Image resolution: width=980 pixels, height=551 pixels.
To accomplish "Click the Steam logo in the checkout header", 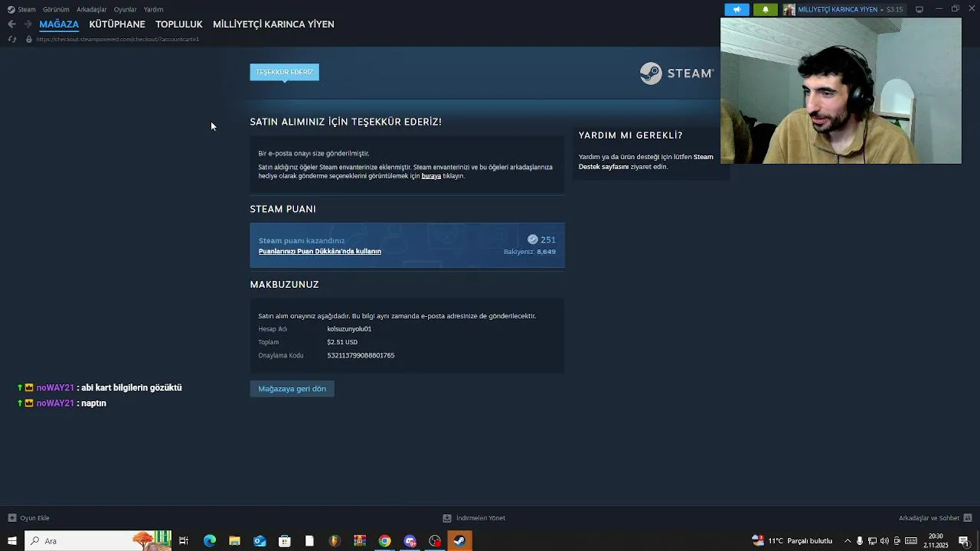I will tap(677, 73).
